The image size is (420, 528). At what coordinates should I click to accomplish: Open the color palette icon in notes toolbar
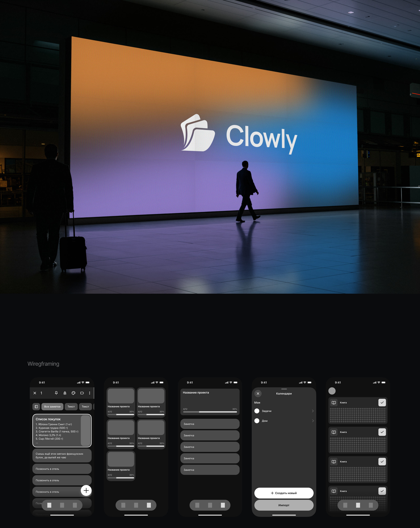point(73,393)
